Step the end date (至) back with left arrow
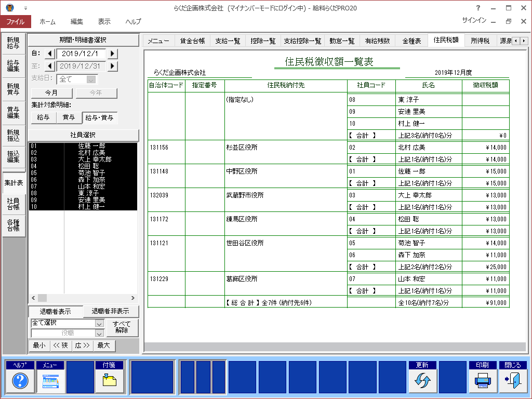 click(x=50, y=66)
